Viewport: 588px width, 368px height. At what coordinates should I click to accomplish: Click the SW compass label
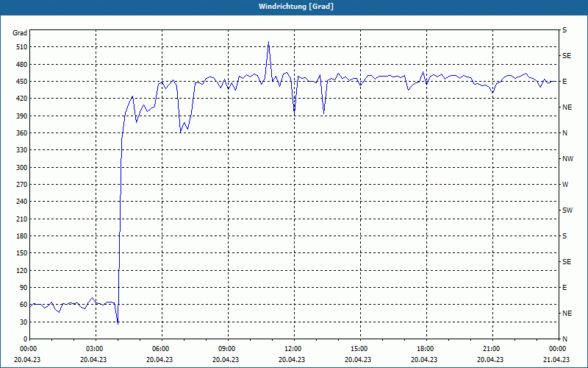567,210
